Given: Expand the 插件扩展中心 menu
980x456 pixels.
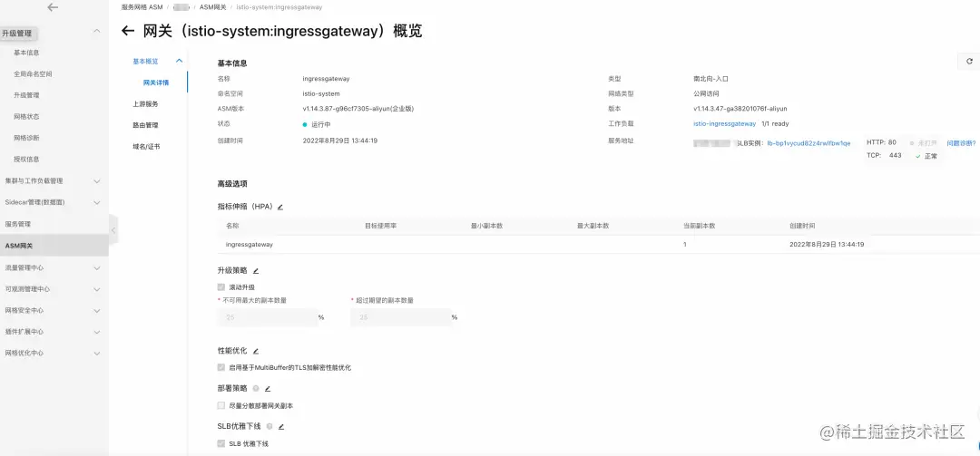Looking at the screenshot, I should (x=96, y=332).
